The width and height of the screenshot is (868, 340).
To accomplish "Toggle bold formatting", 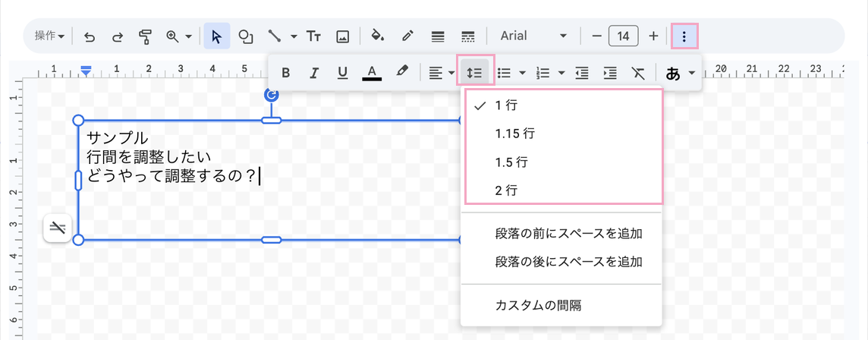I will tap(285, 73).
